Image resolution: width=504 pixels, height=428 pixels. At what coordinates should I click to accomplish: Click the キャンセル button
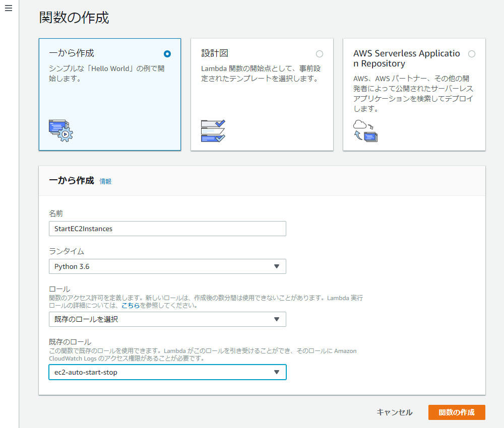(395, 412)
